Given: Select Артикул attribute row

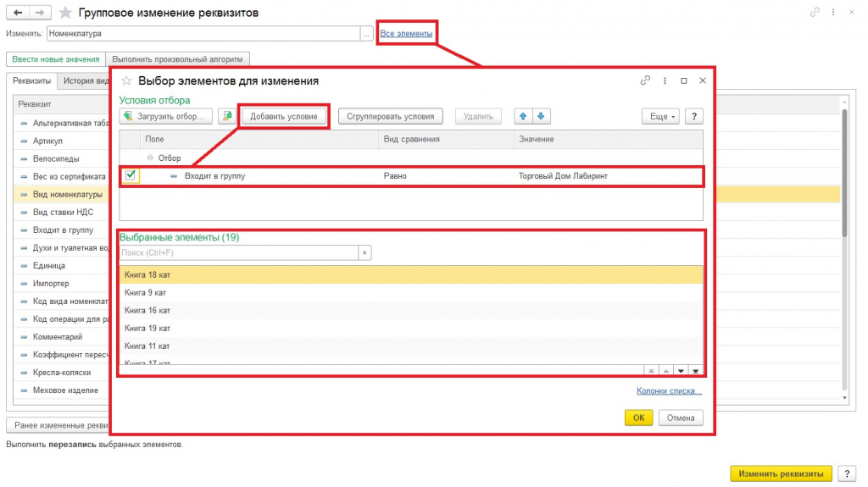Looking at the screenshot, I should 62,141.
